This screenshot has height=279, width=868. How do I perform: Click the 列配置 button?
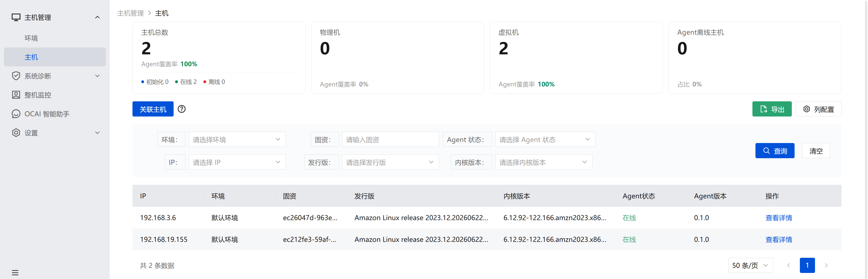(x=818, y=109)
